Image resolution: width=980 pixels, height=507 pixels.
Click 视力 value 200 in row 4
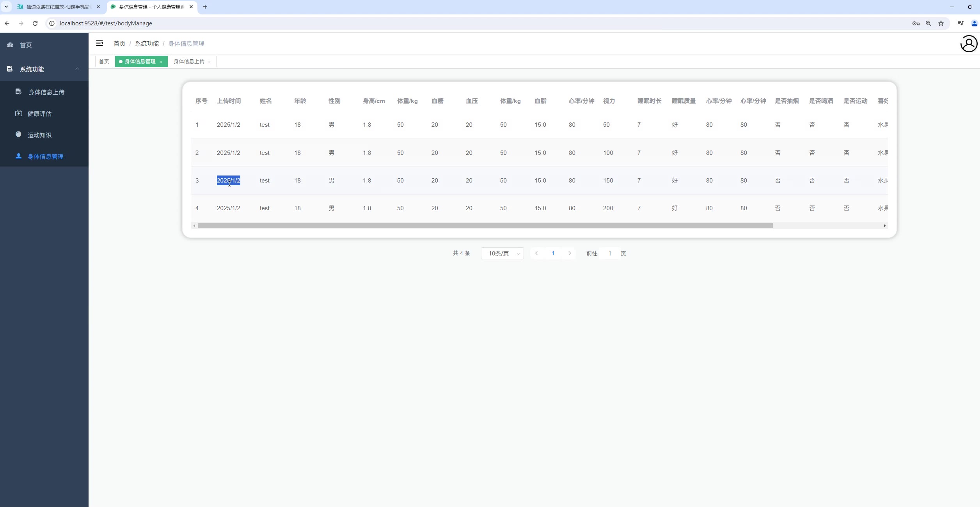point(608,208)
